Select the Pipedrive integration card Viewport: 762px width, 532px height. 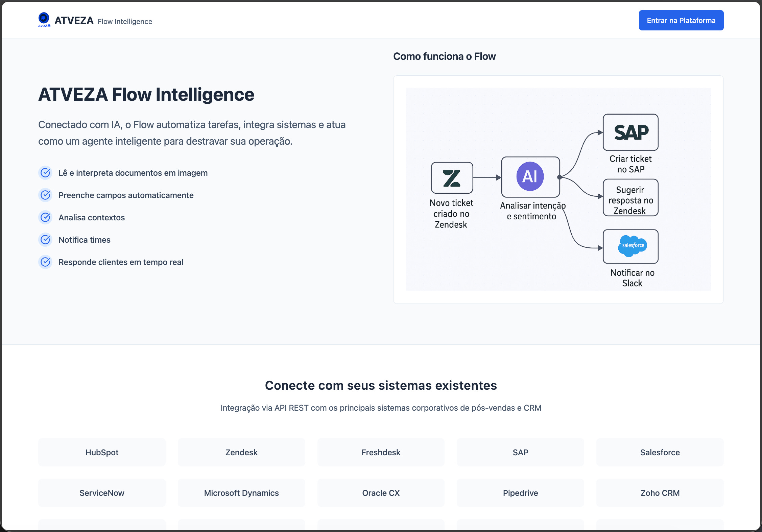(x=520, y=493)
